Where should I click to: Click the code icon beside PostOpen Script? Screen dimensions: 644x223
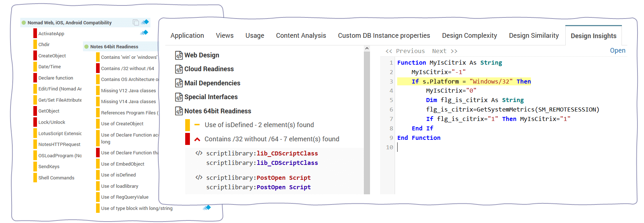199,178
